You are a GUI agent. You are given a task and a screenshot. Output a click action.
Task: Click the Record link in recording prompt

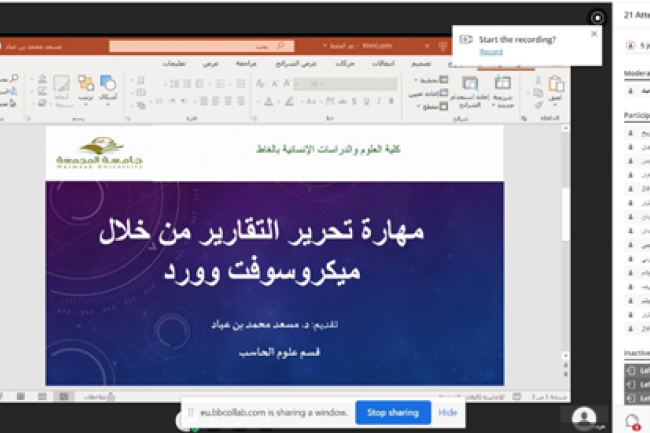coord(491,52)
